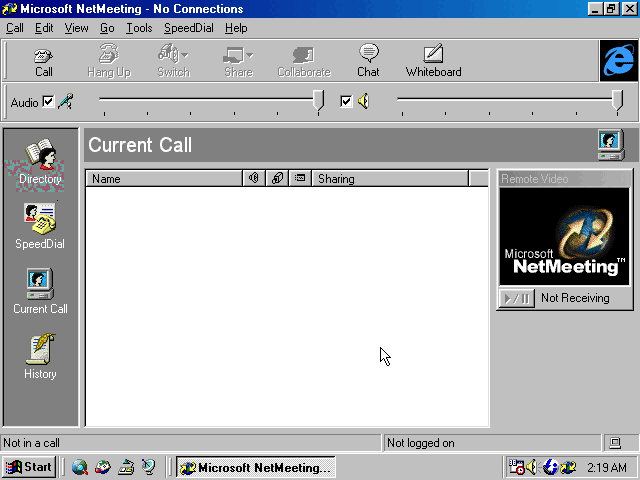Image resolution: width=640 pixels, height=480 pixels.
Task: Click the Name column header
Action: tap(164, 178)
